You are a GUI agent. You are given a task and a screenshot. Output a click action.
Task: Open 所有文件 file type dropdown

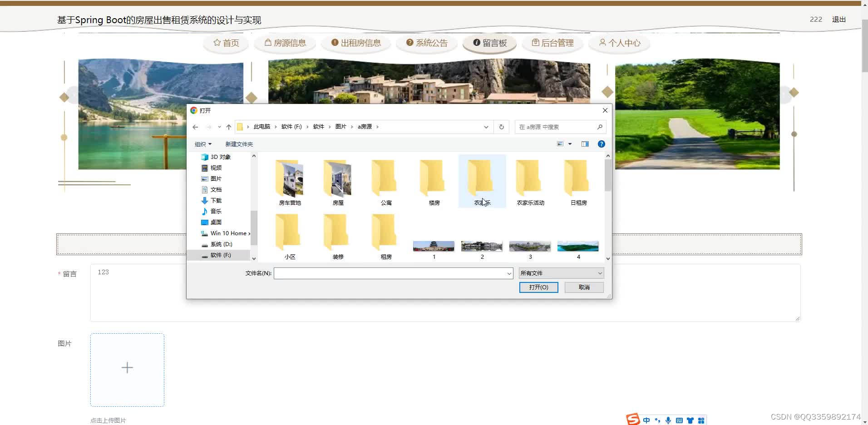(561, 273)
